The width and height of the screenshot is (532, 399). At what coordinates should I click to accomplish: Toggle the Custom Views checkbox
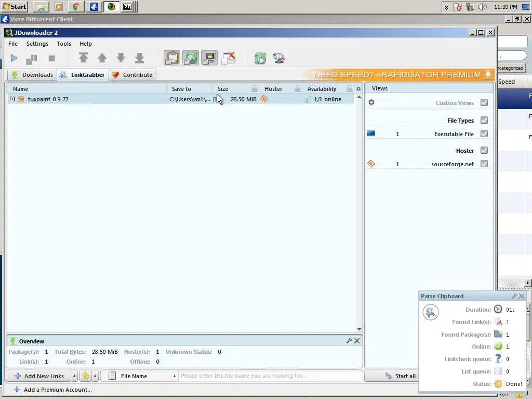484,102
